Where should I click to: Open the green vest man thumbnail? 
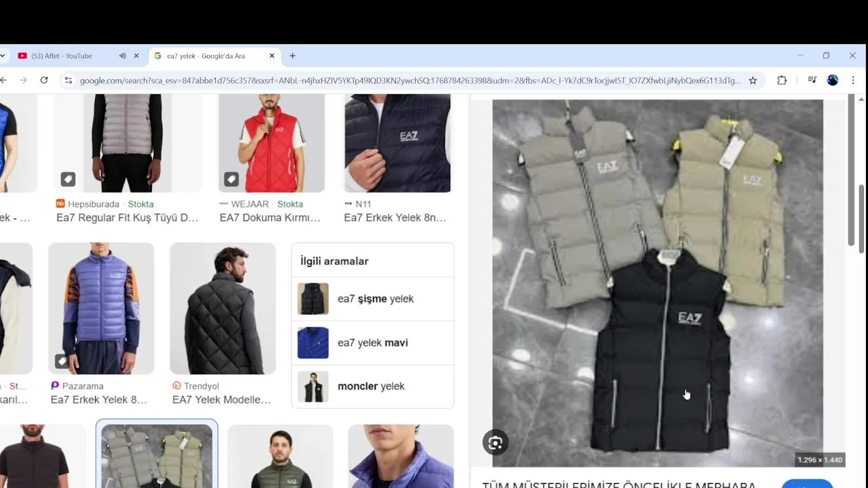[x=280, y=455]
